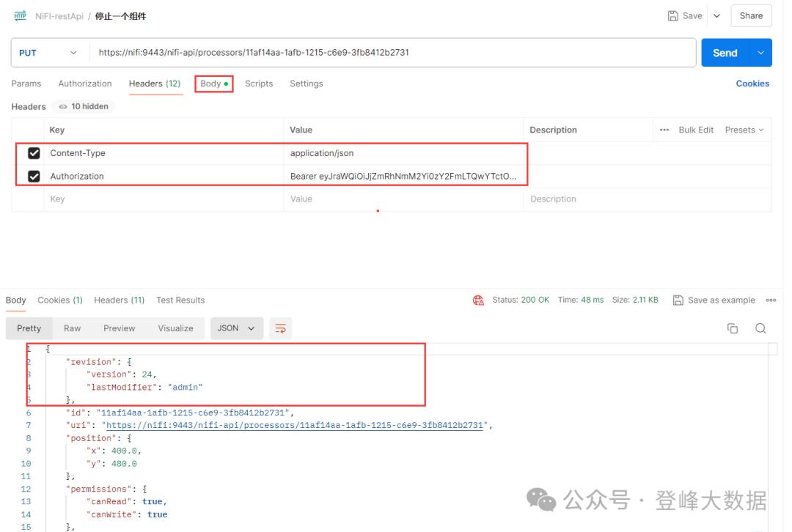Select the Pretty view

pos(29,328)
